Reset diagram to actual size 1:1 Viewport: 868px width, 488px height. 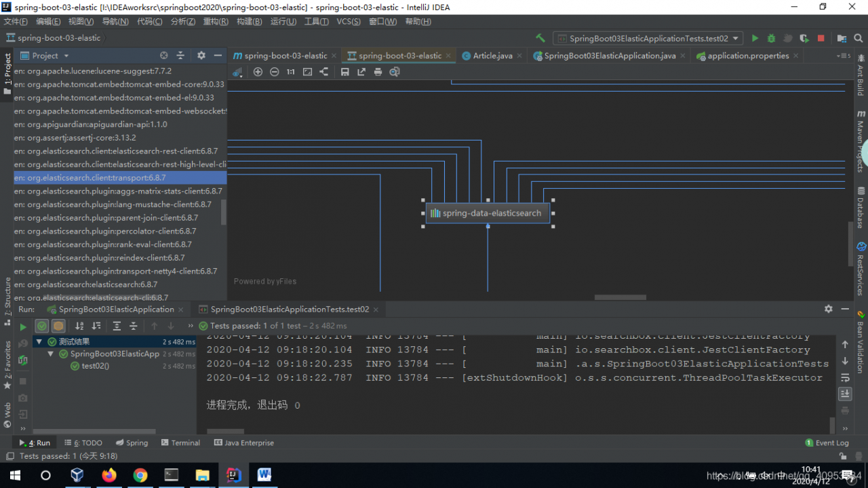click(x=291, y=72)
